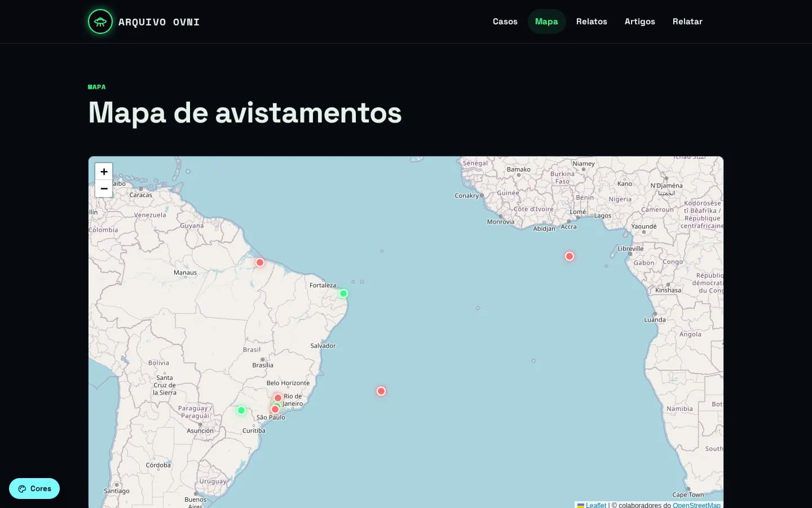The height and width of the screenshot is (508, 812).
Task: Select the green sighting marker beside Fortaleza
Action: coord(343,294)
